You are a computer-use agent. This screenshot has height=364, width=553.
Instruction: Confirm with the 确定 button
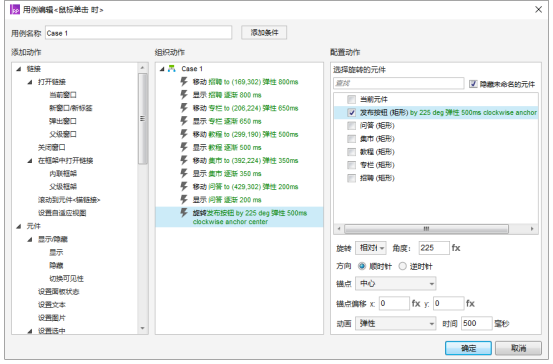[468, 348]
